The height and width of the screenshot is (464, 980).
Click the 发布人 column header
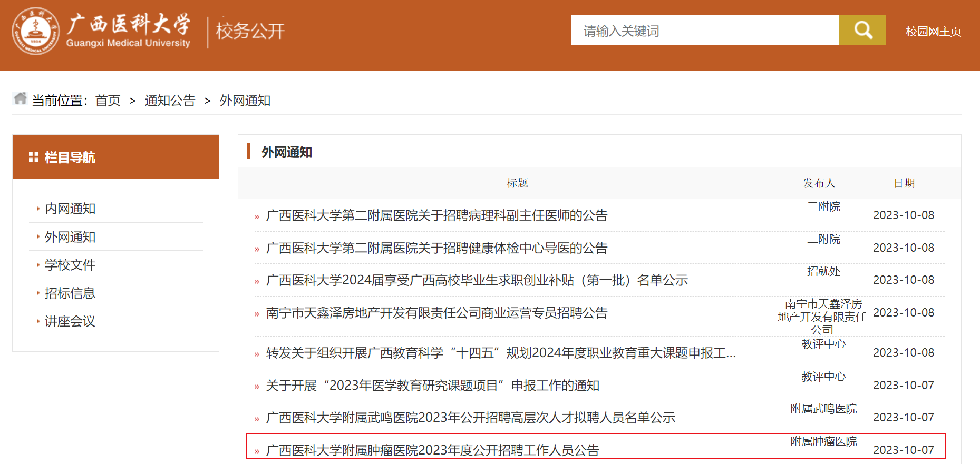[819, 183]
